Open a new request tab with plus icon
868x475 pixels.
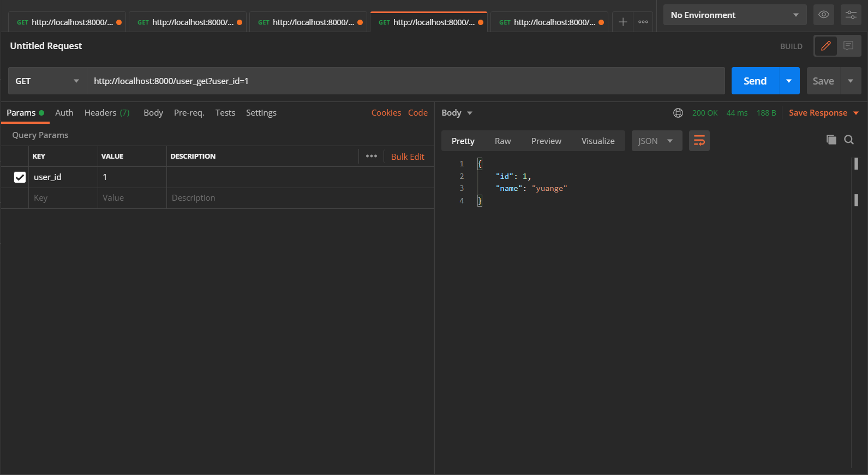pos(622,22)
